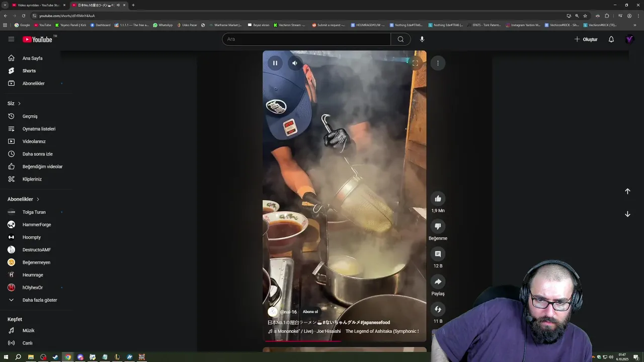Subscribe with the Abone ol button
Screen dimensions: 644x362
point(310,312)
